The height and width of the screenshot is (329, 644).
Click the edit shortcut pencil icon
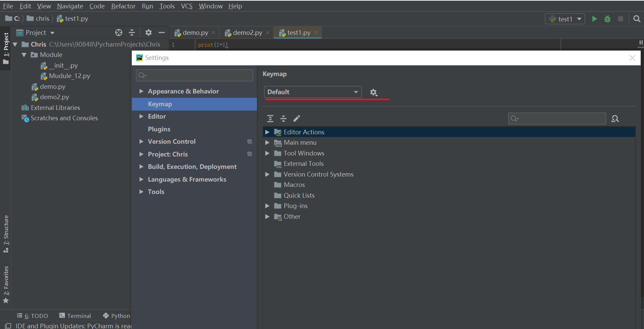click(x=297, y=118)
